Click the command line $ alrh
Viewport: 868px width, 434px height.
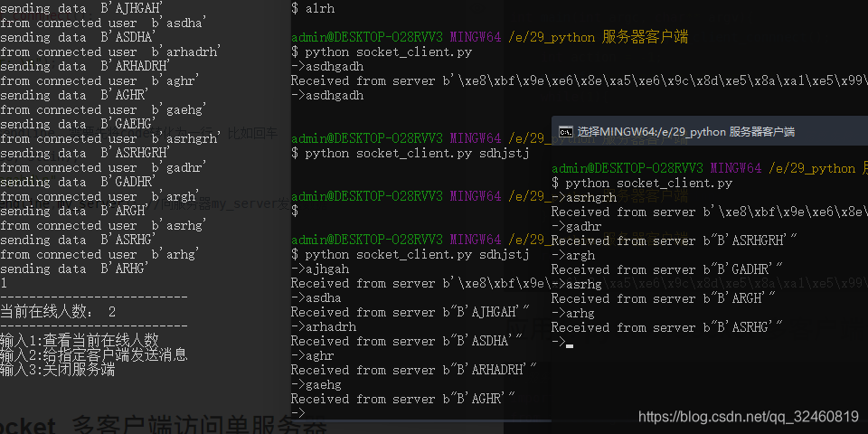tap(313, 8)
